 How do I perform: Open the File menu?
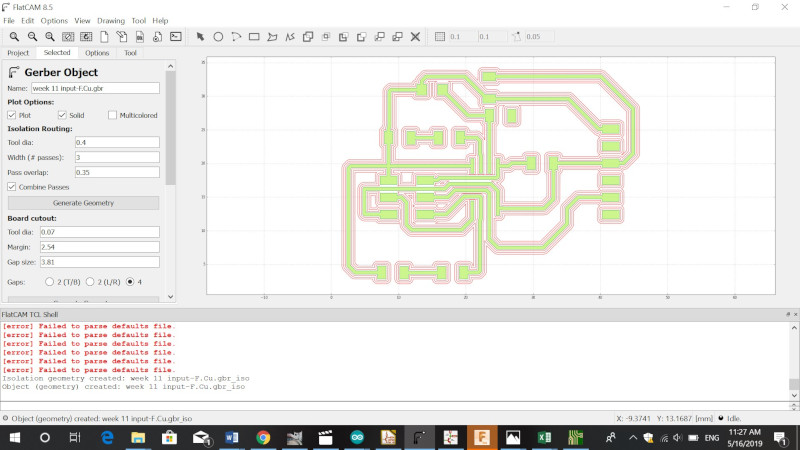tap(9, 21)
